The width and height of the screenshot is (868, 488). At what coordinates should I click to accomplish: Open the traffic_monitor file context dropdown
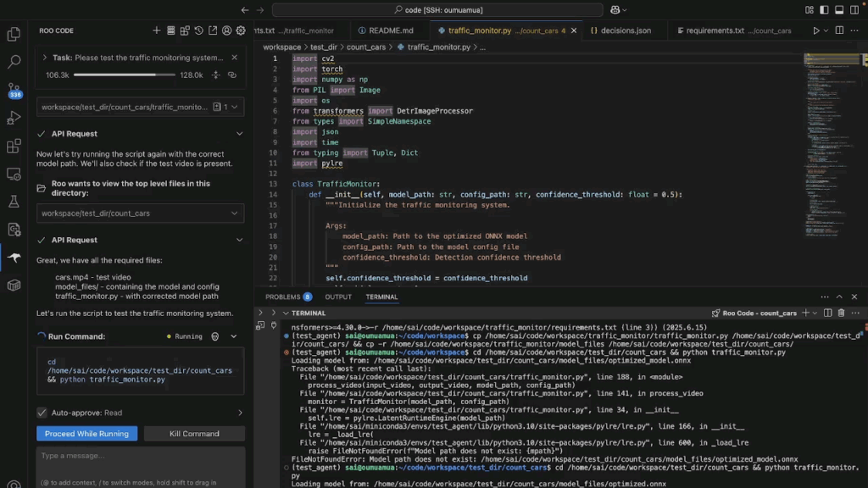click(x=235, y=107)
